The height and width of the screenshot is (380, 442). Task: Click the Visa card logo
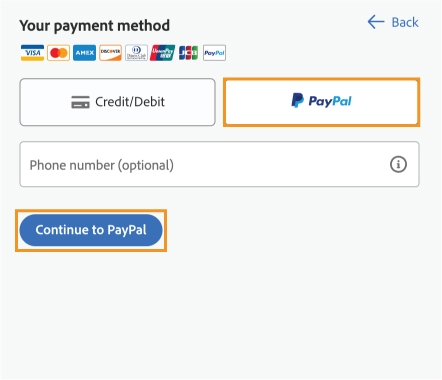coord(32,53)
